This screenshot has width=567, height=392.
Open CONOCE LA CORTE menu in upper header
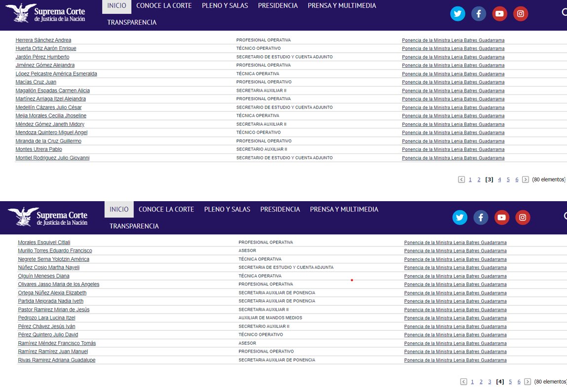coord(164,6)
